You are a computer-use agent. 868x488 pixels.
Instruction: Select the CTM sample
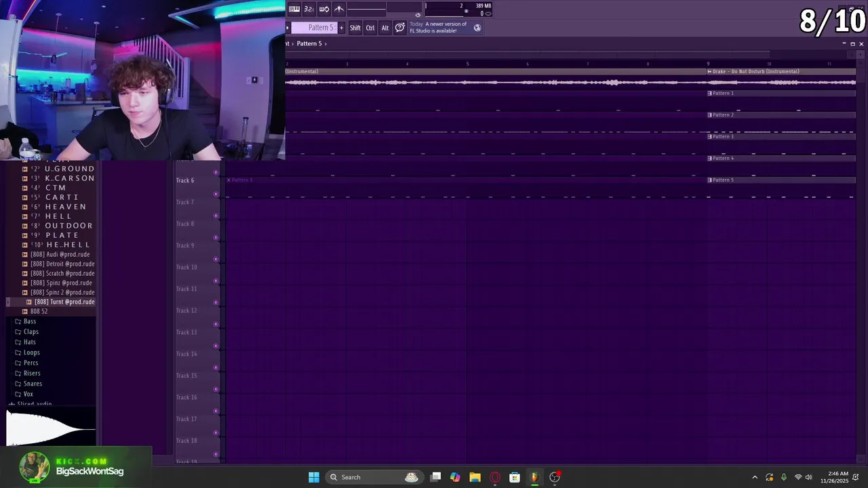(45, 188)
